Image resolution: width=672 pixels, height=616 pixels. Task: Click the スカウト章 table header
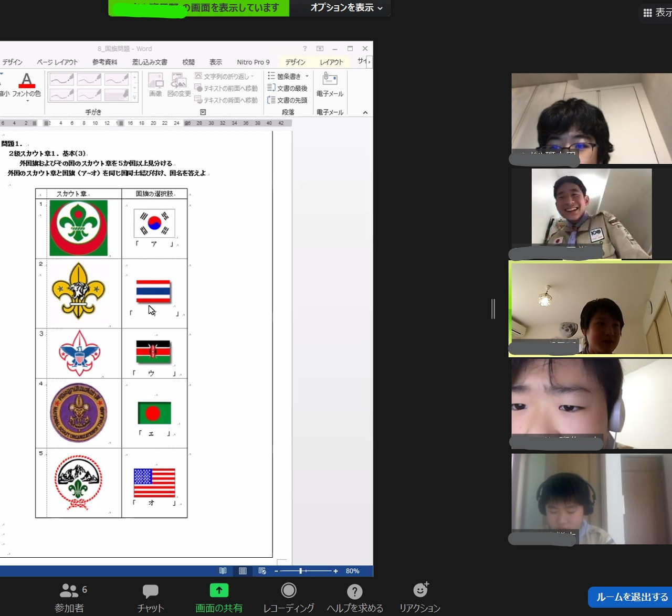(72, 194)
